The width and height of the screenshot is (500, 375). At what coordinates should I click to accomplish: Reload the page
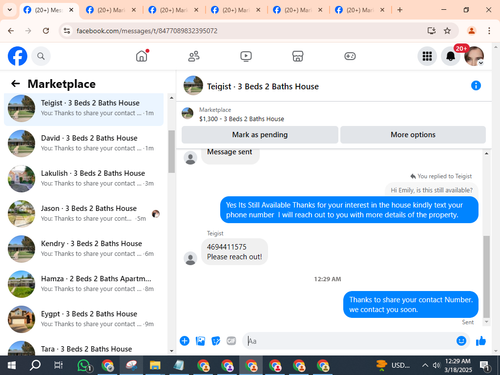pos(46,31)
